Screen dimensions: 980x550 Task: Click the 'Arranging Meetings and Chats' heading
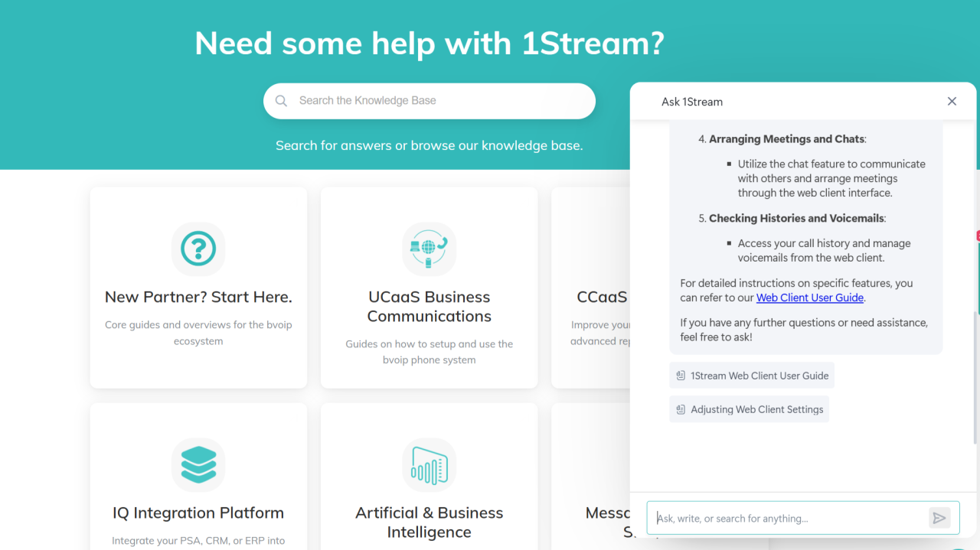click(787, 139)
